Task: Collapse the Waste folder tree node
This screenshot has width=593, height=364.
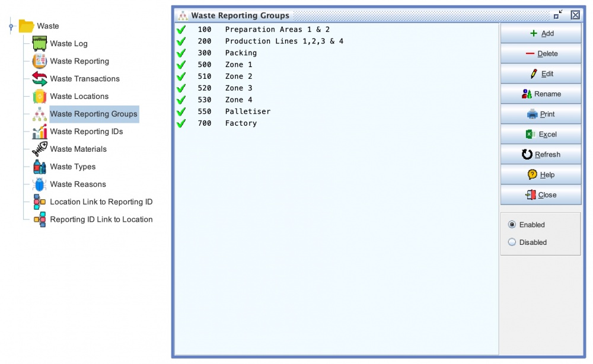Action: (11, 26)
